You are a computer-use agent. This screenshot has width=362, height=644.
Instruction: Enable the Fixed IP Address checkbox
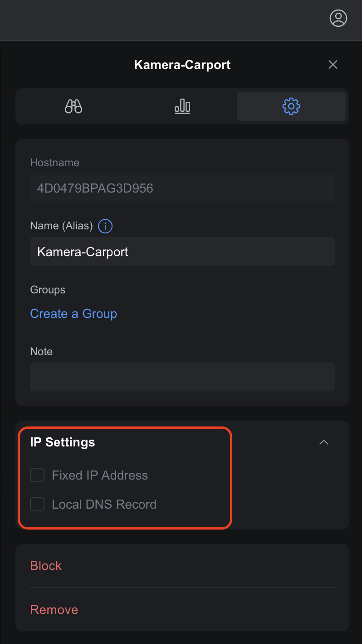coord(37,476)
